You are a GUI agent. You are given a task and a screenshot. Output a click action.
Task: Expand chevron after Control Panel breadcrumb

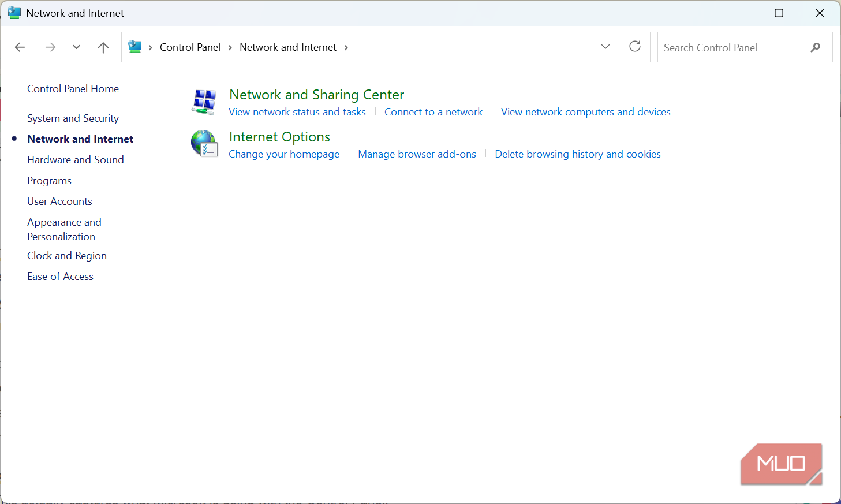click(230, 47)
